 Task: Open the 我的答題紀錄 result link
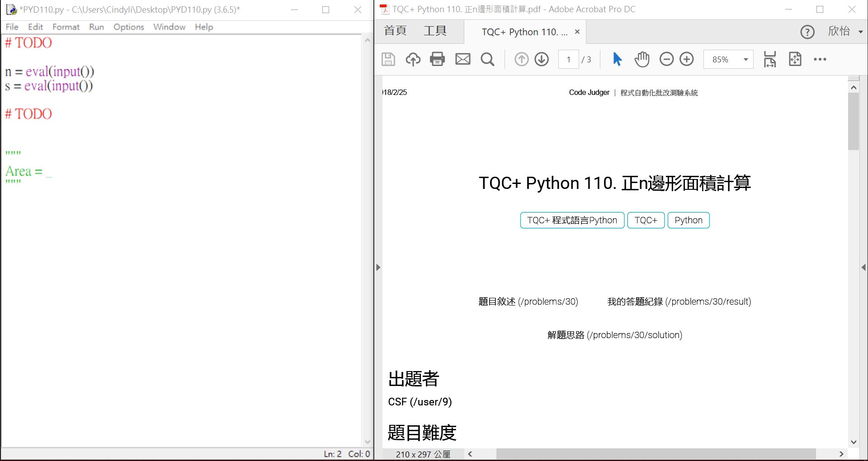pyautogui.click(x=679, y=301)
